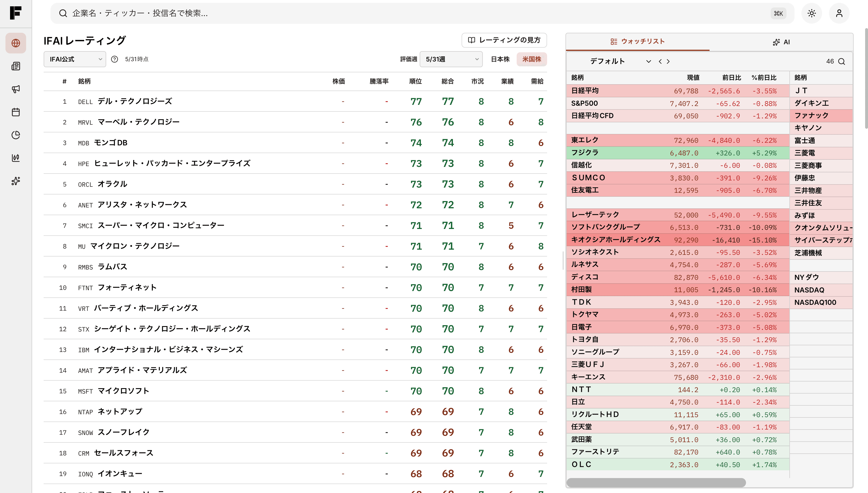868x493 pixels.
Task: Select ファナック in the watchlist
Action: pos(821,115)
